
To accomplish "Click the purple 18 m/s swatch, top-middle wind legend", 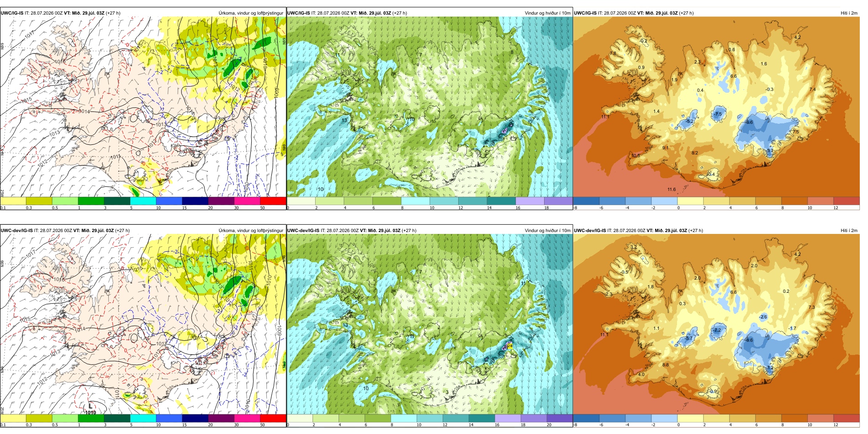I will [558, 201].
